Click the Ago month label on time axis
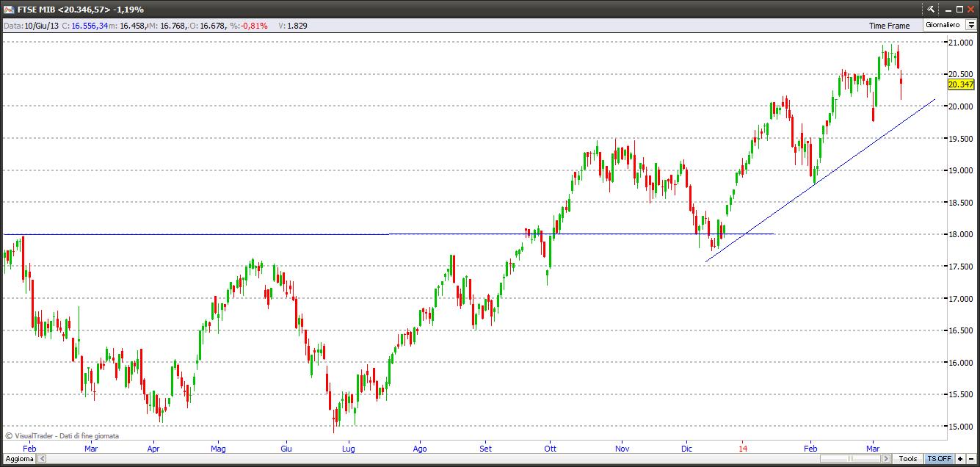Screen dimensions: 980x467 click(420, 447)
